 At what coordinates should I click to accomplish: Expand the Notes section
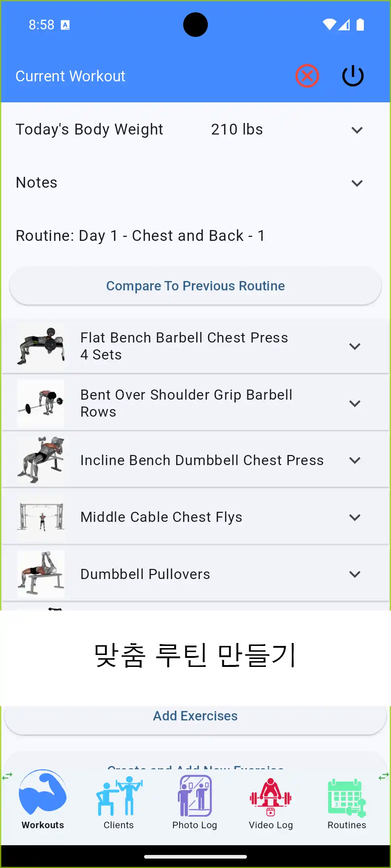(x=357, y=183)
